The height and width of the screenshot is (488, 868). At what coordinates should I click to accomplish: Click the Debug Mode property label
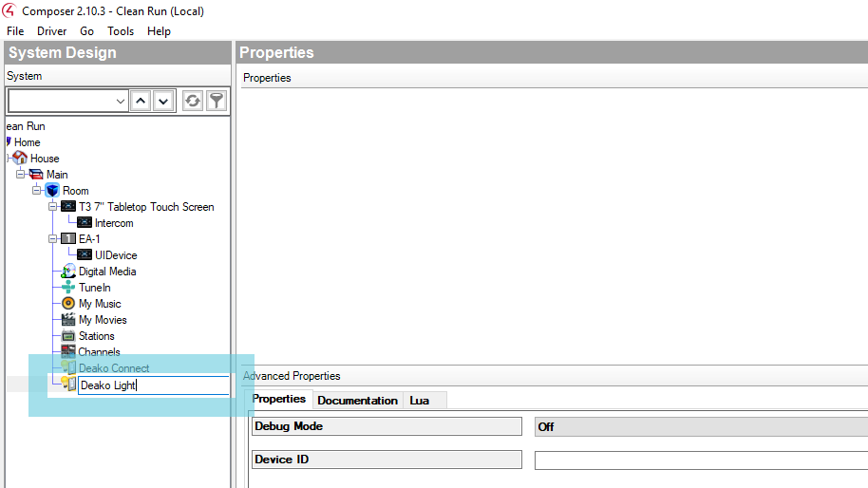coord(387,426)
